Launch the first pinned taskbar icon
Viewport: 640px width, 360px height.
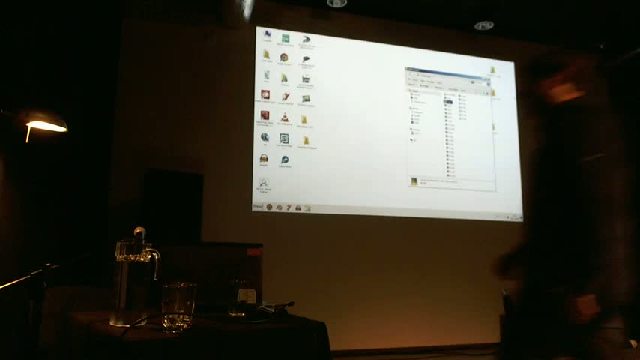point(269,207)
